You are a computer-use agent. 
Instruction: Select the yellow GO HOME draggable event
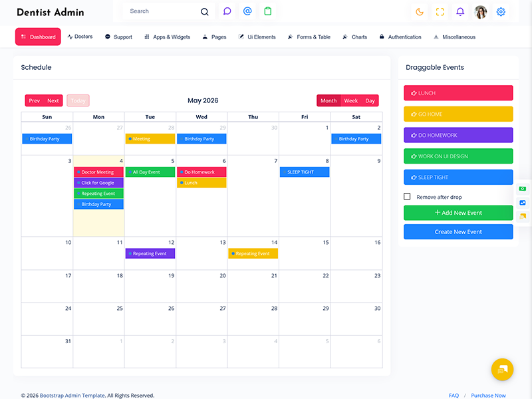[x=458, y=114]
